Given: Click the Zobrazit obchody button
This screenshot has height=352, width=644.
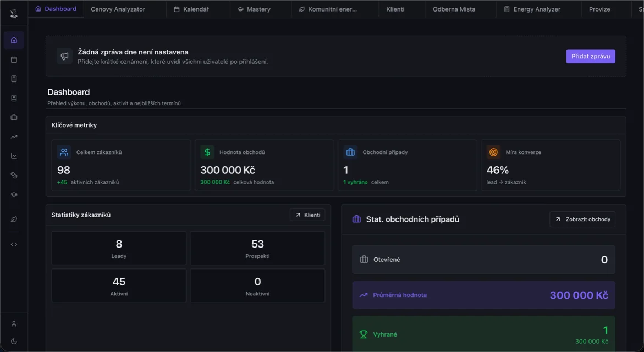Looking at the screenshot, I should click(x=582, y=219).
